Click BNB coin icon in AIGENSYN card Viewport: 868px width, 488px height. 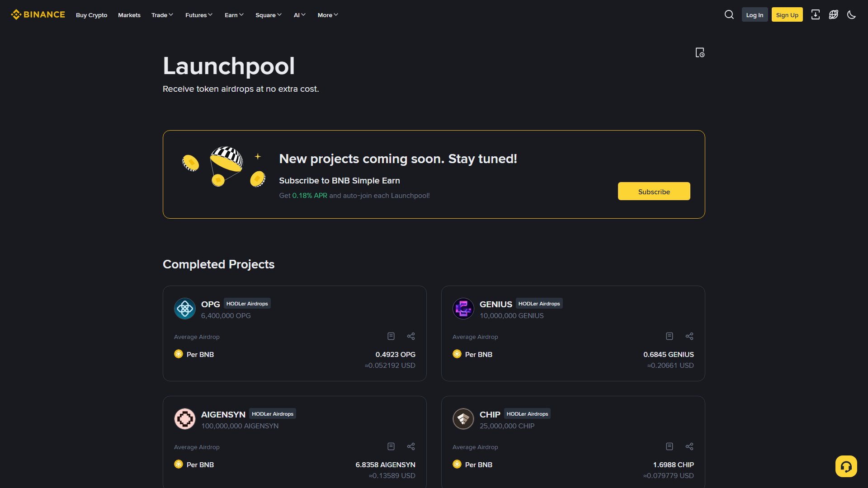179,464
